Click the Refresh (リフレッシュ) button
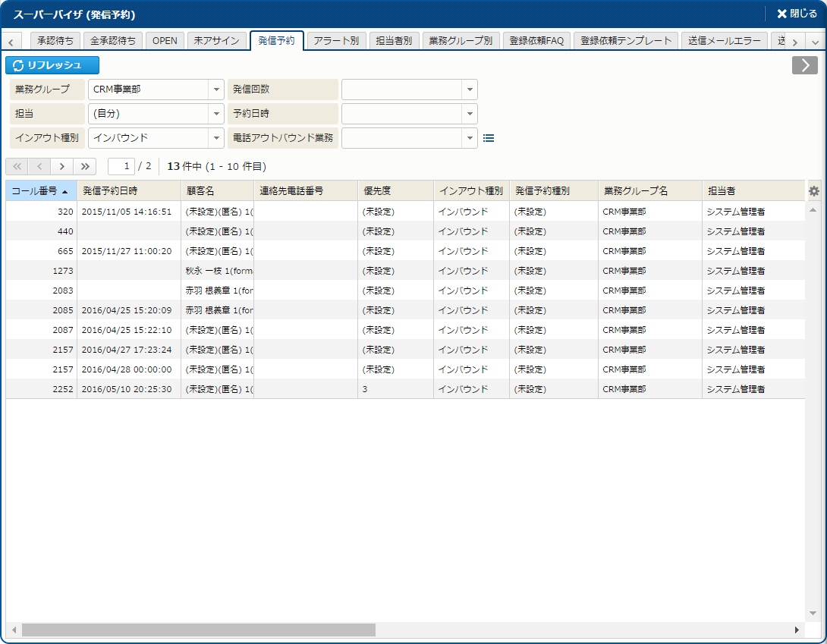The height and width of the screenshot is (644, 827). point(52,65)
